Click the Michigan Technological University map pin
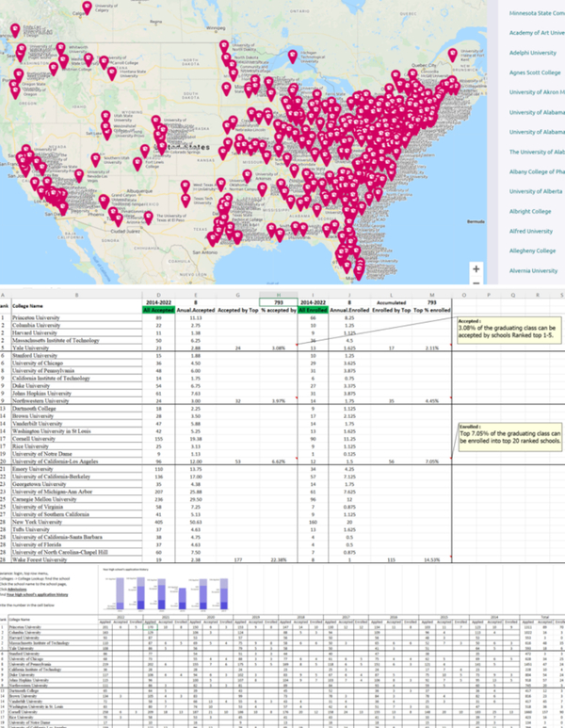The width and height of the screenshot is (565, 728). (x=291, y=57)
